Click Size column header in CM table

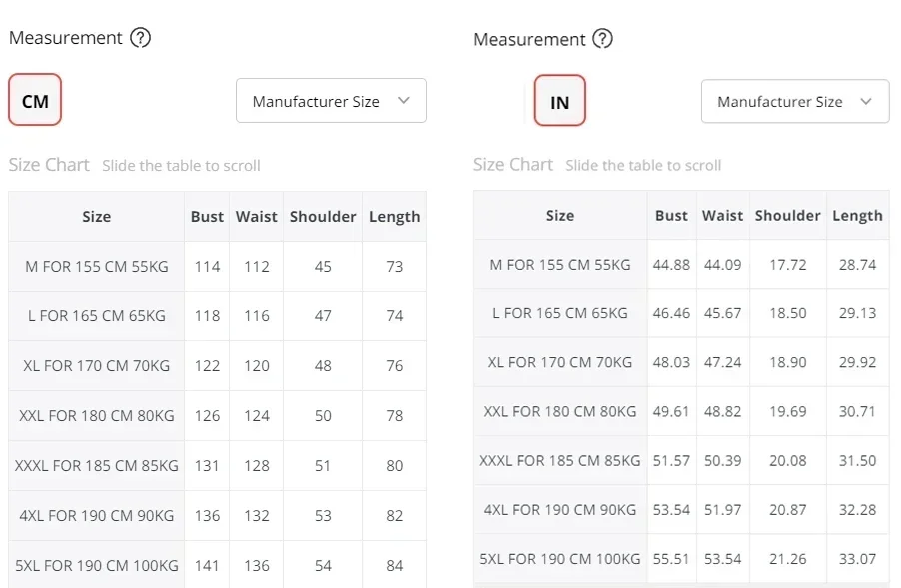click(x=96, y=216)
